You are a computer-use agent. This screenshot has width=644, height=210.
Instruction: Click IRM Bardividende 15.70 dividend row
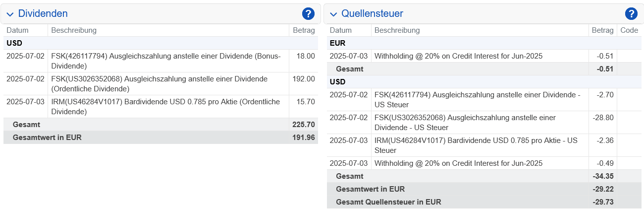[x=161, y=107]
